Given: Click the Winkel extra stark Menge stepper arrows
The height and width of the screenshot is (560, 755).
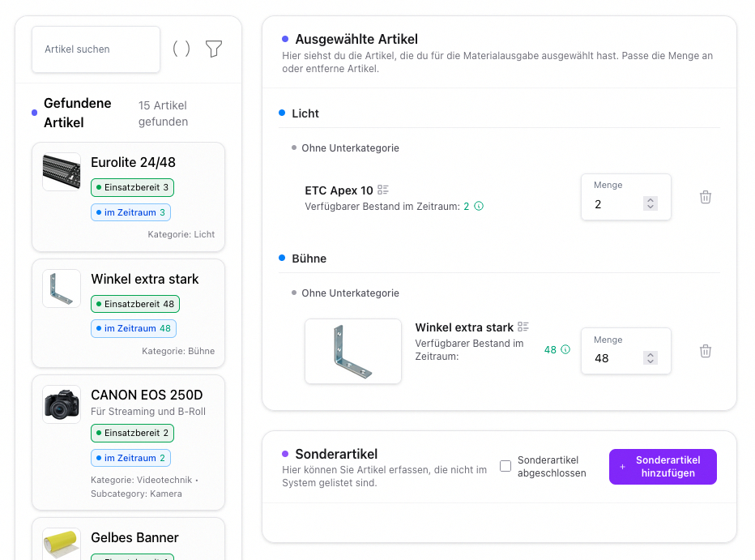Looking at the screenshot, I should (650, 358).
